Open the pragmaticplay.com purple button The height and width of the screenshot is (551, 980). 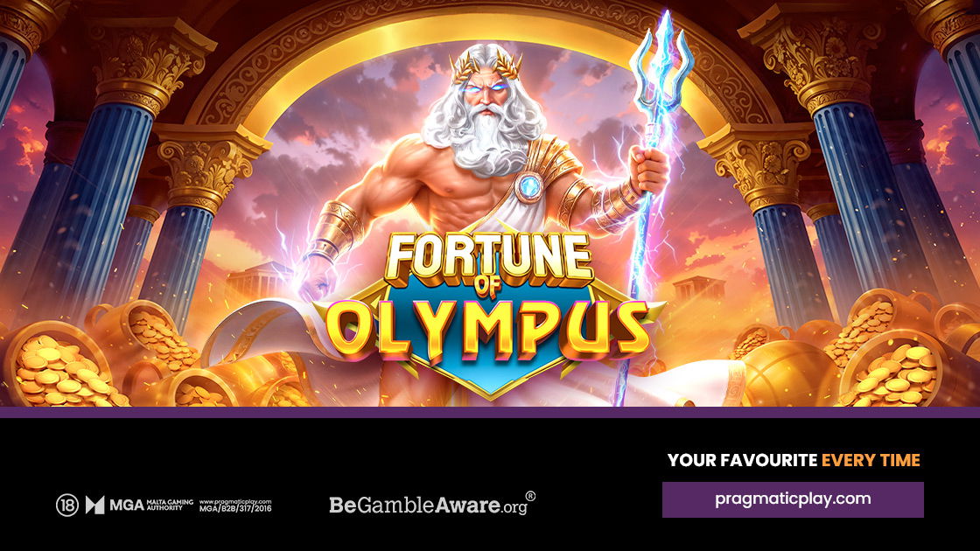point(793,499)
